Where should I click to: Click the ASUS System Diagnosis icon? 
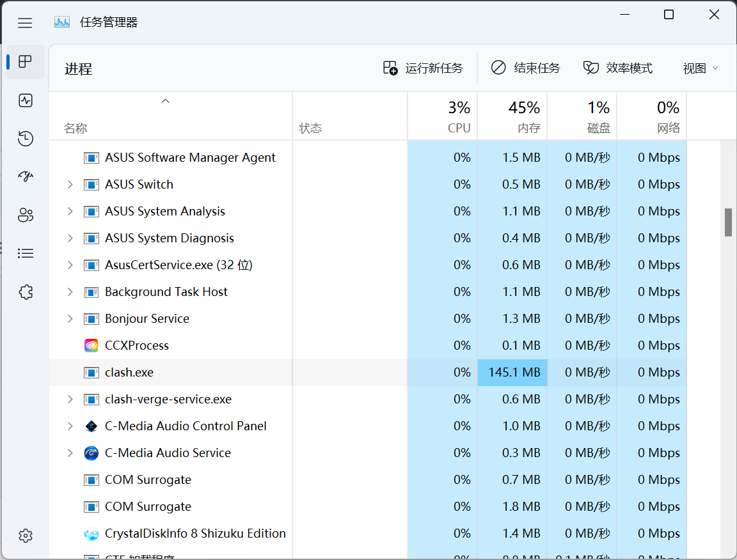91,238
